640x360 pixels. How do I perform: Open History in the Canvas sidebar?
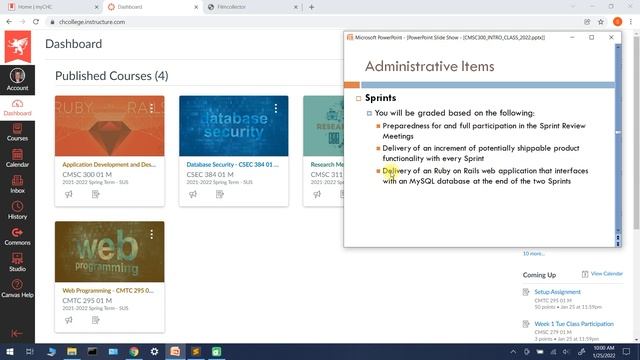(x=17, y=211)
